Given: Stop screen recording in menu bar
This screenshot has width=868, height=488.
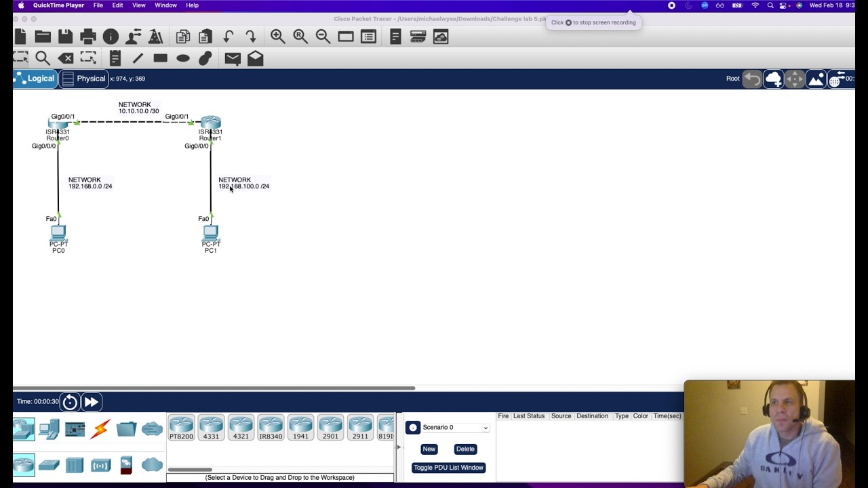Looking at the screenshot, I should 671,5.
